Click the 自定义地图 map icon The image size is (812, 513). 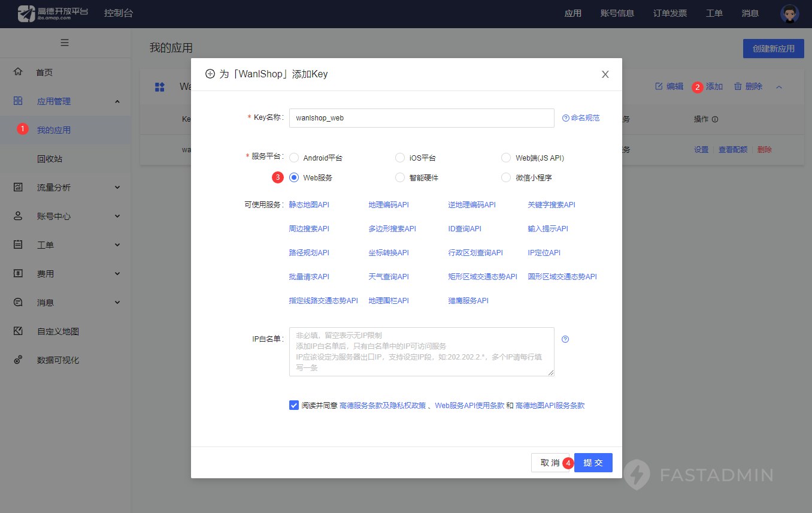click(18, 331)
